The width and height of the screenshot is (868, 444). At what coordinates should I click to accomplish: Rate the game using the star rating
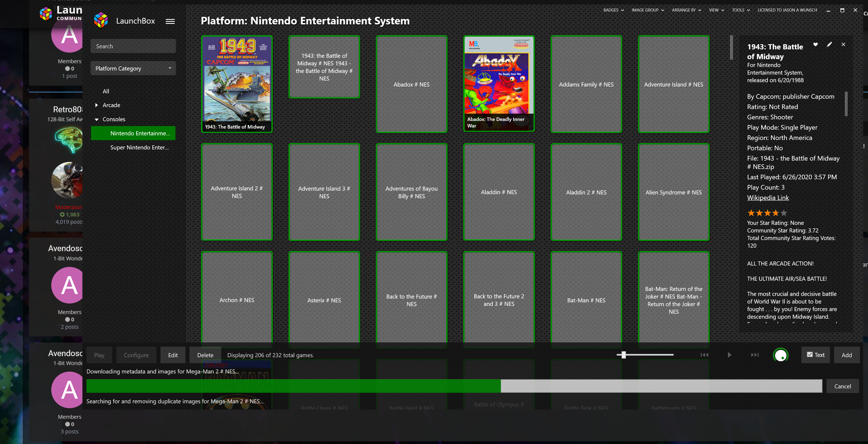[x=767, y=213]
